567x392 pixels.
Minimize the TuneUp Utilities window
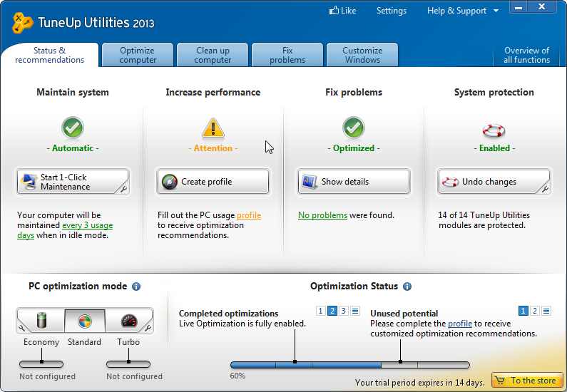click(x=519, y=7)
